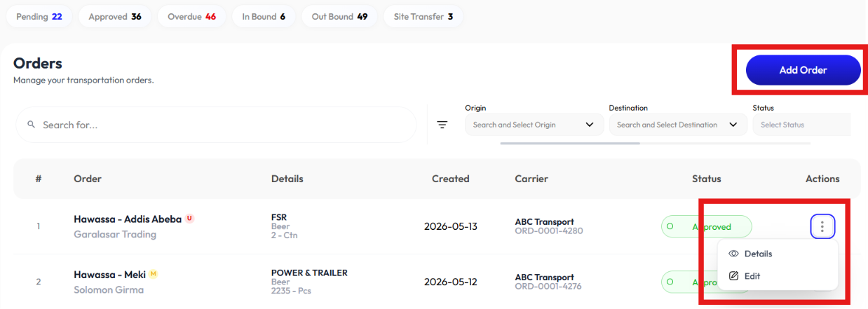Click the status circle in the first Approved badge
Screen dimensions: 868x309
pos(670,226)
